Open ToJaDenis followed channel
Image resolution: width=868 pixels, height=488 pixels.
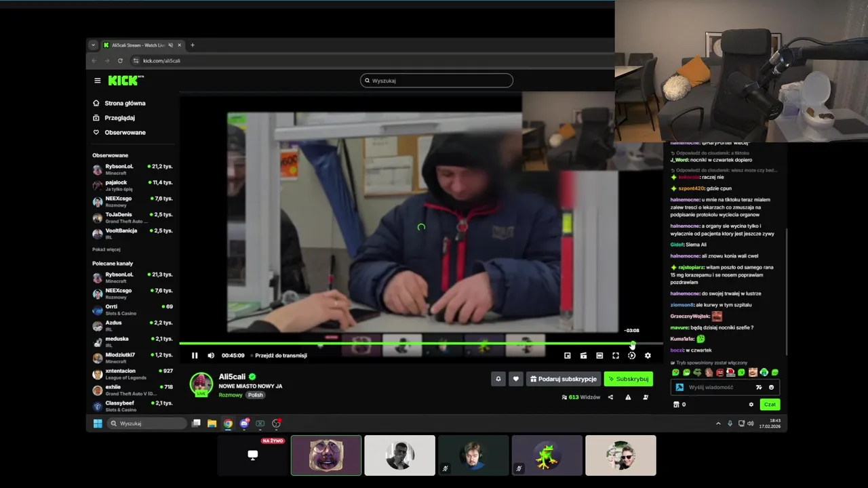pyautogui.click(x=133, y=218)
